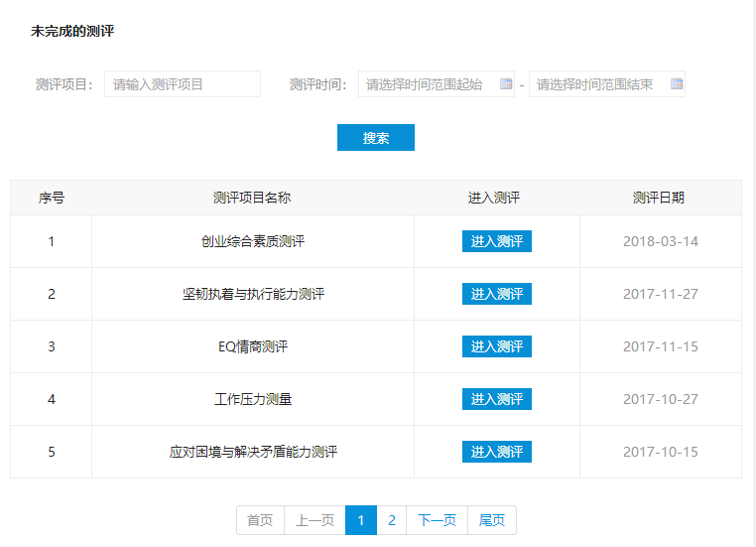The height and width of the screenshot is (547, 756).
Task: Click calendar icon in end time field
Action: (677, 84)
